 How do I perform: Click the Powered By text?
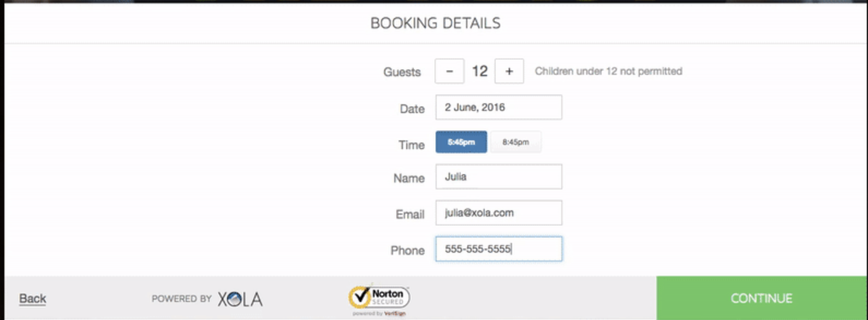coord(181,299)
